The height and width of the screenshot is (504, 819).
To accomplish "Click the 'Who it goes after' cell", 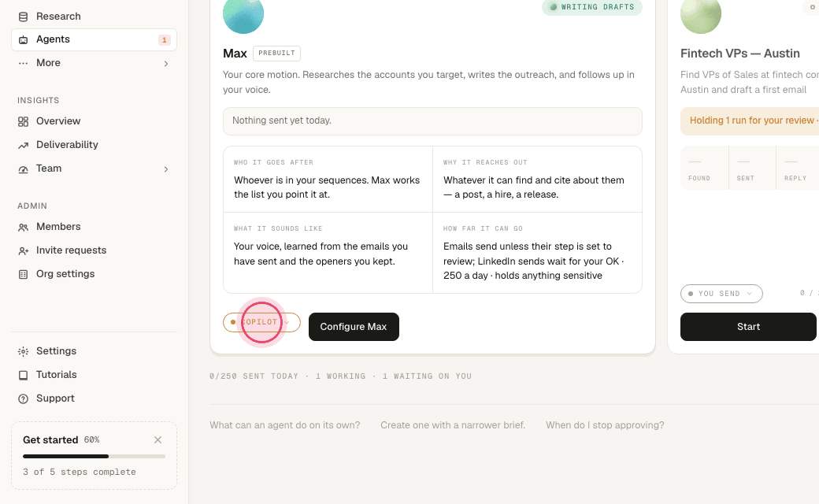I will click(x=328, y=179).
